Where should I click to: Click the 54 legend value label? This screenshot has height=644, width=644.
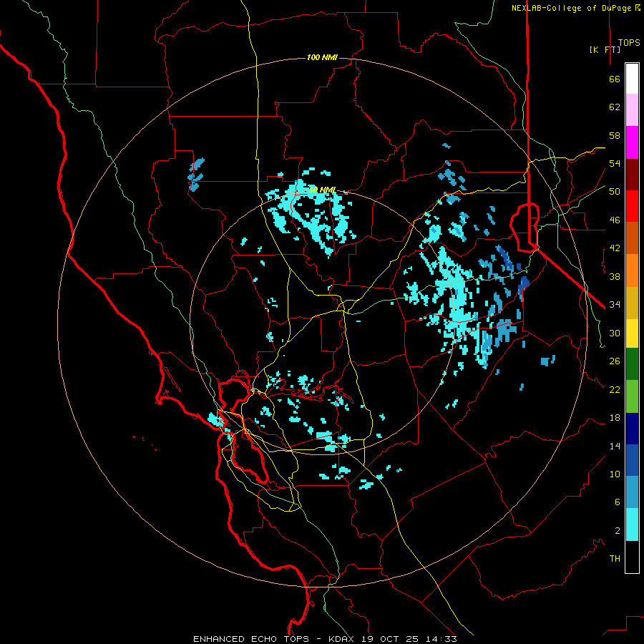615,163
